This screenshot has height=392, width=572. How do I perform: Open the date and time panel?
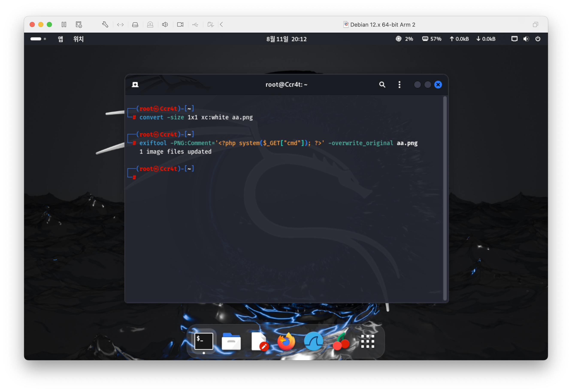click(x=286, y=39)
